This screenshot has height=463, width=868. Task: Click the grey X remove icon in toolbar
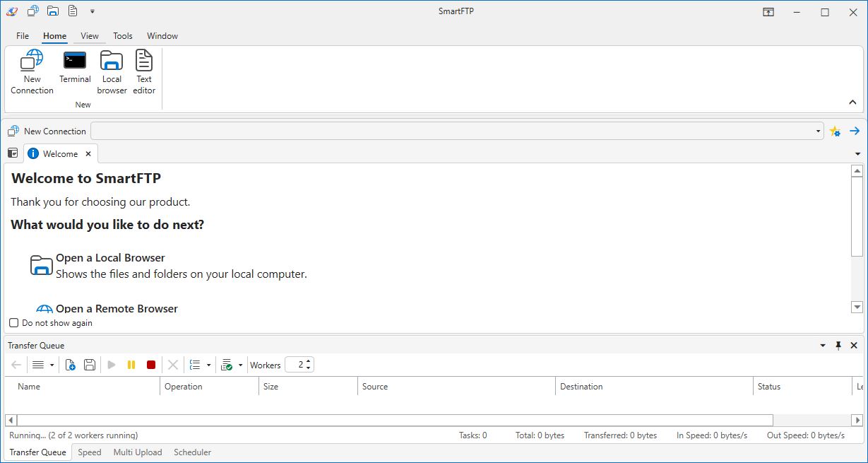click(x=172, y=365)
